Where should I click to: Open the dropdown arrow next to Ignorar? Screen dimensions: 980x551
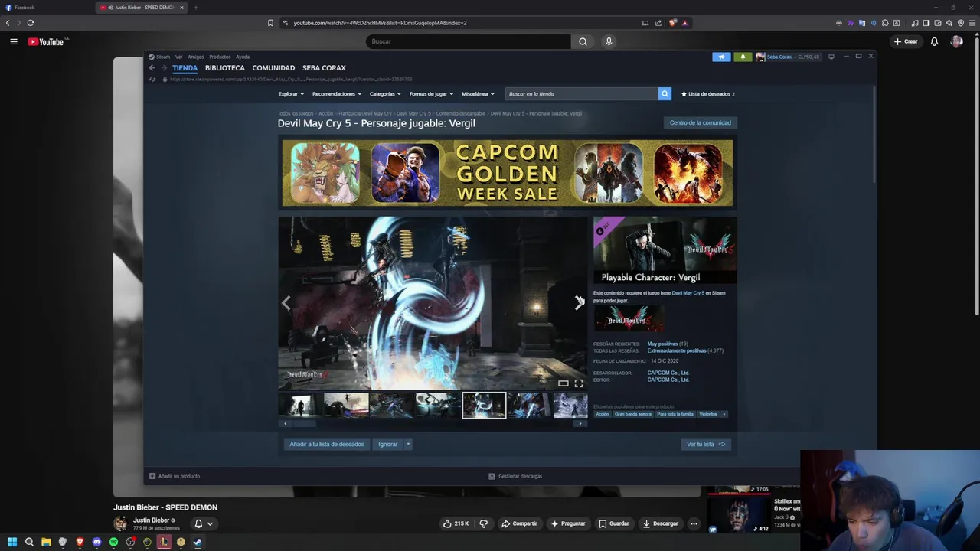408,444
